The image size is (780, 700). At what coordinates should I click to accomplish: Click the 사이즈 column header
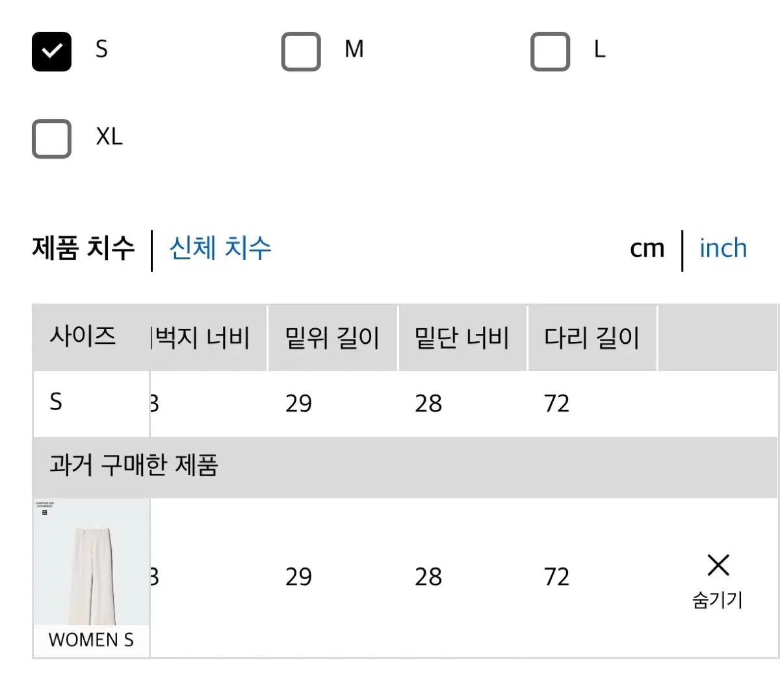point(83,337)
